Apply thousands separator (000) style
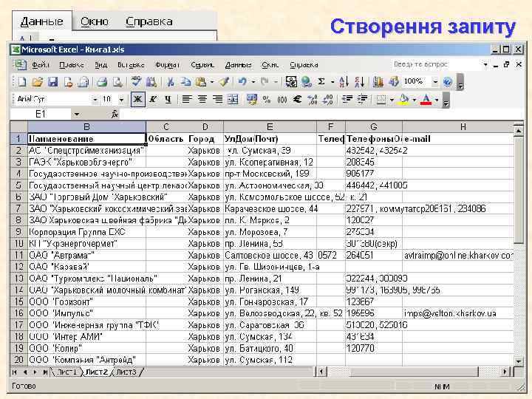The width and height of the screenshot is (532, 399). point(282,100)
